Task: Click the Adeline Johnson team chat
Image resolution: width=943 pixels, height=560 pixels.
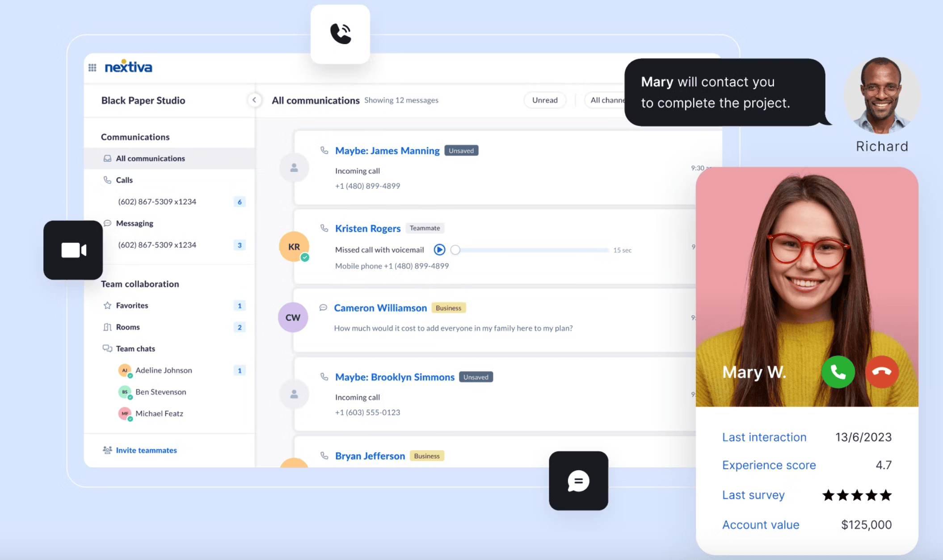Action: pos(164,370)
